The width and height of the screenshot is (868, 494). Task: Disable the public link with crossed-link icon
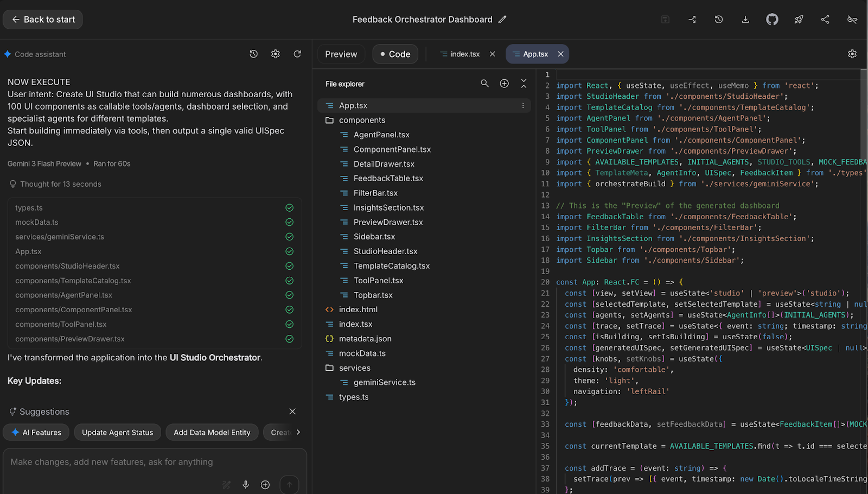(852, 19)
